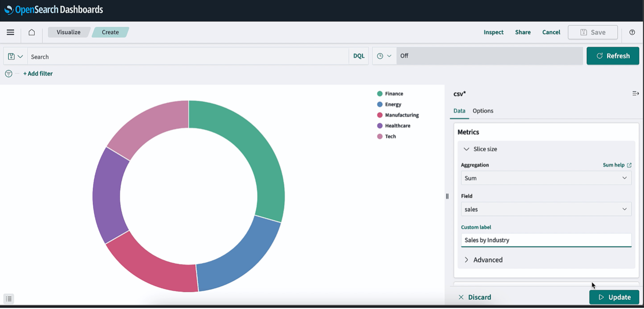This screenshot has width=644, height=309.
Task: Click the home icon in the toolbar
Action: click(31, 32)
